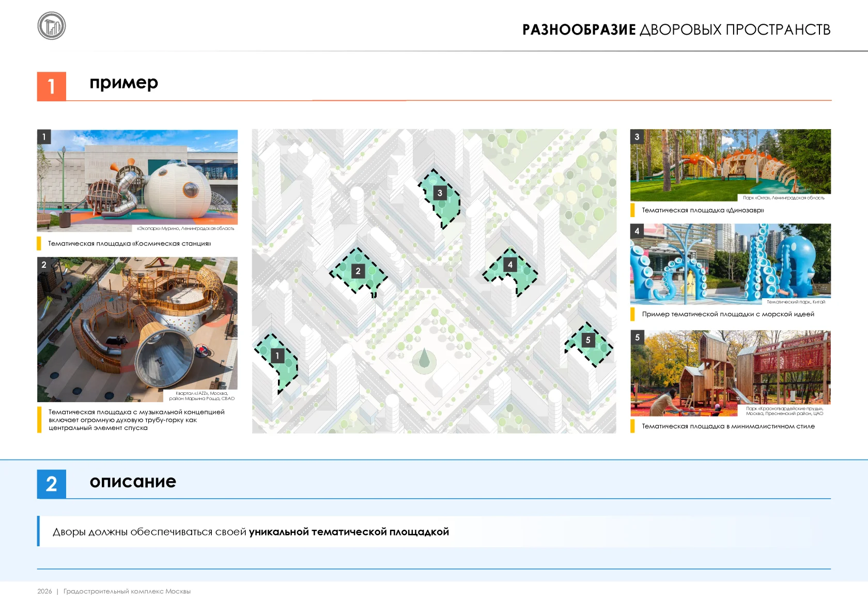The height and width of the screenshot is (614, 868).
Task: Click map marker number 5
Action: click(x=588, y=340)
